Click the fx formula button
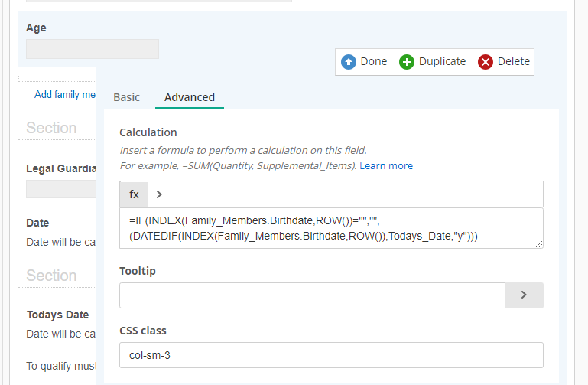 tap(134, 194)
